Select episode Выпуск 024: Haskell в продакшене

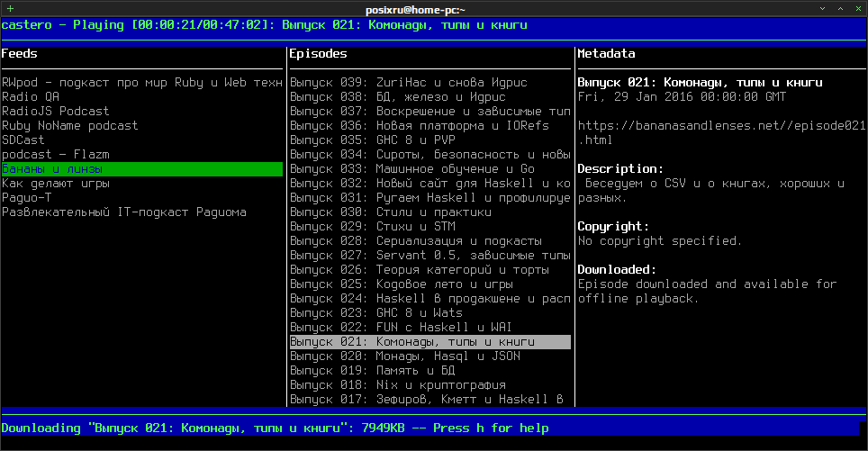pyautogui.click(x=430, y=298)
